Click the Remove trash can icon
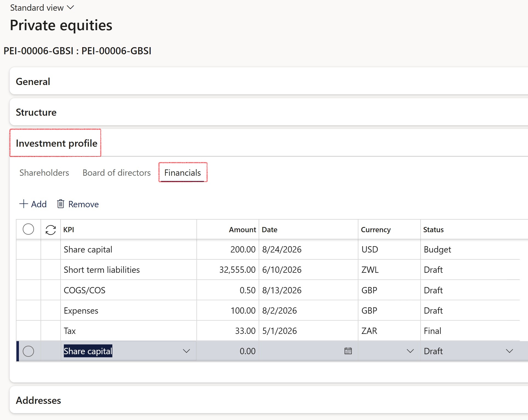 click(x=61, y=204)
